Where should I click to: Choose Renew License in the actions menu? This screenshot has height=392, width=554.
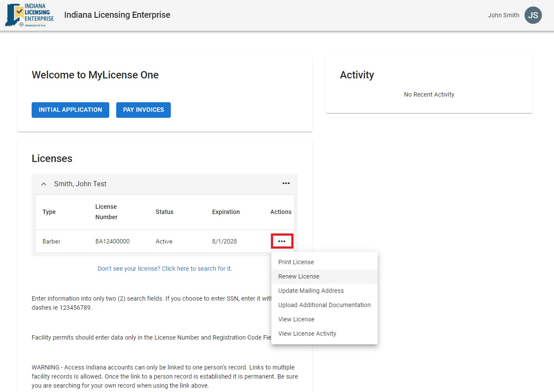point(299,276)
